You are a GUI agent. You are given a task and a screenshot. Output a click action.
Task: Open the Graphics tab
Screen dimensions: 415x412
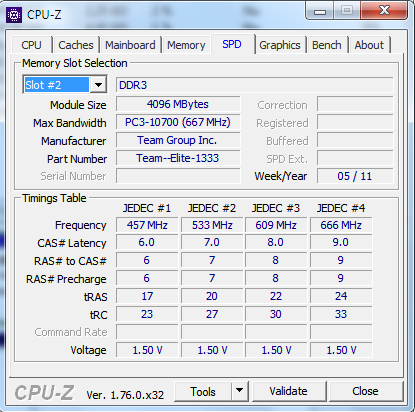pos(280,45)
